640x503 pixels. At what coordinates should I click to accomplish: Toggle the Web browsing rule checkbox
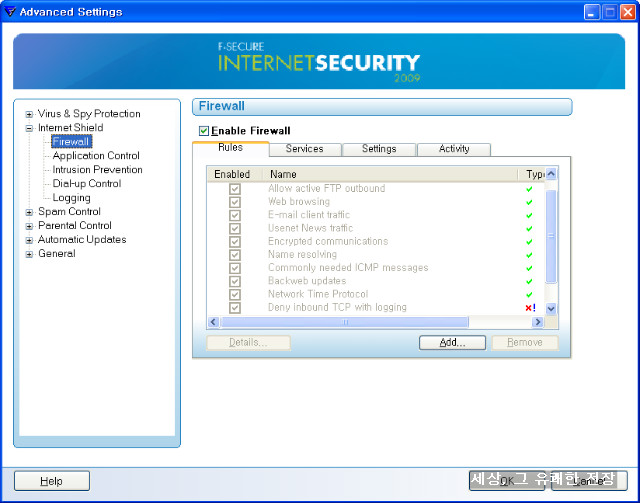click(235, 202)
